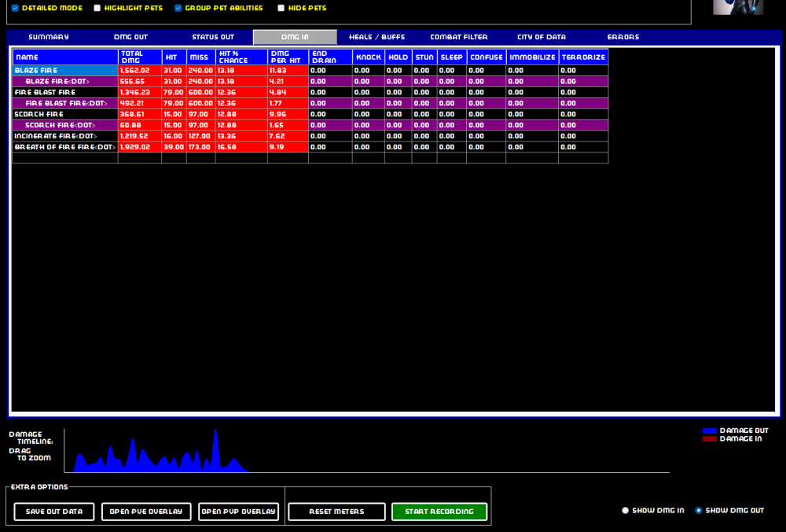This screenshot has height=532, width=786.
Task: Uncheck the Detailed Mode checkbox
Action: [x=15, y=8]
